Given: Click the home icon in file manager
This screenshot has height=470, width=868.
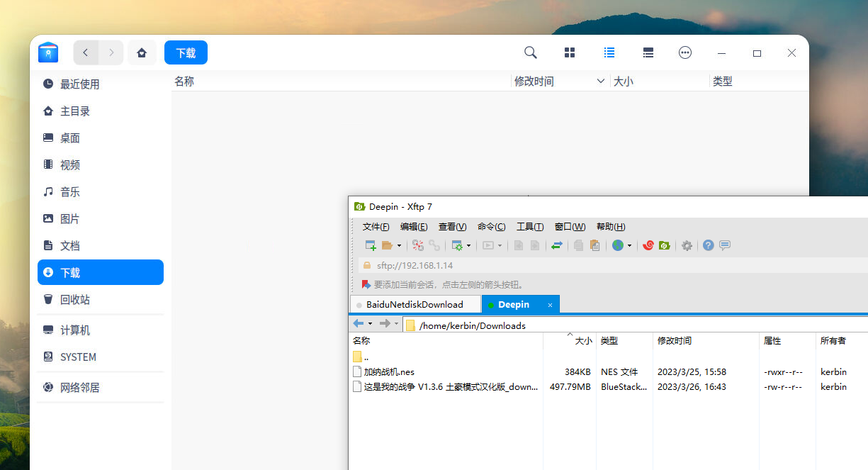Looking at the screenshot, I should coord(142,52).
